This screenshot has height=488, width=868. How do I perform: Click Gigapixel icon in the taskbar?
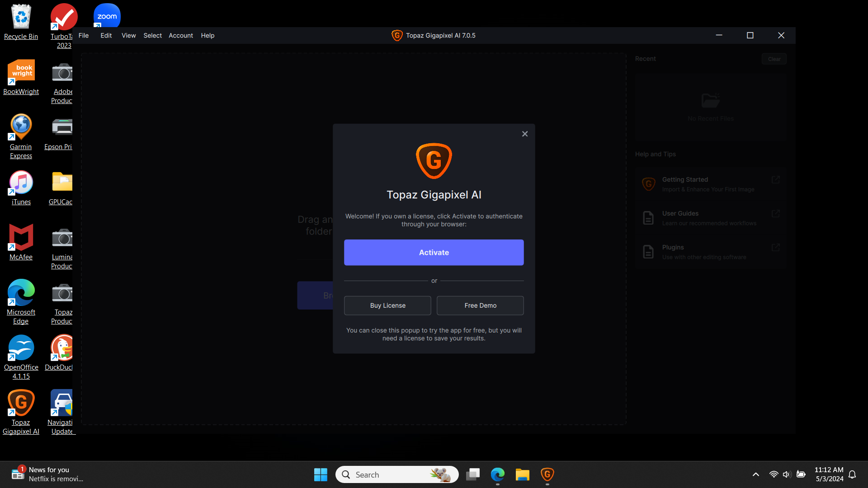[547, 474]
